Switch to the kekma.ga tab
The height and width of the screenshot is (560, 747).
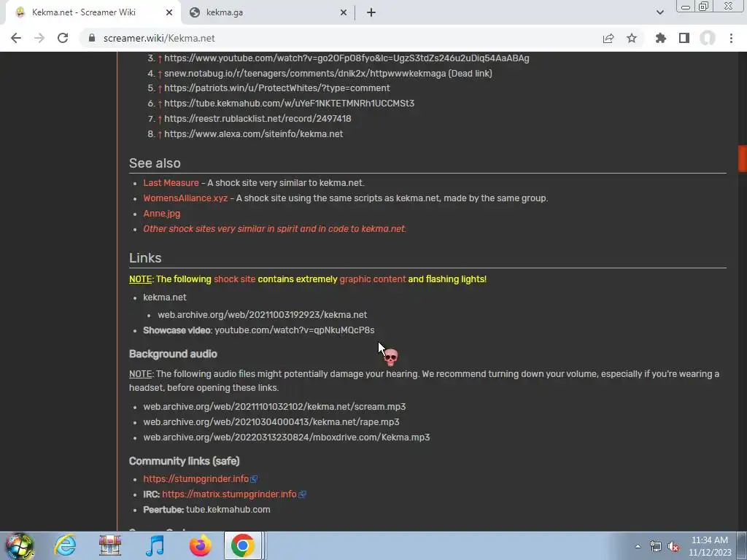coord(268,12)
